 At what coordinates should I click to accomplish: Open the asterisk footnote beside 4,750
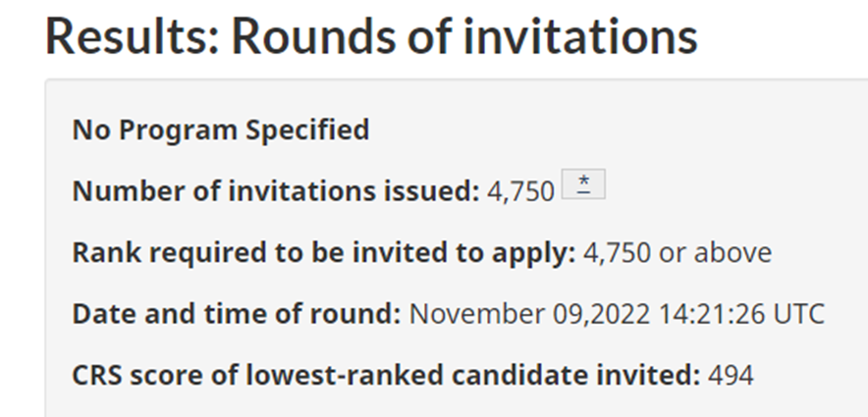[583, 184]
